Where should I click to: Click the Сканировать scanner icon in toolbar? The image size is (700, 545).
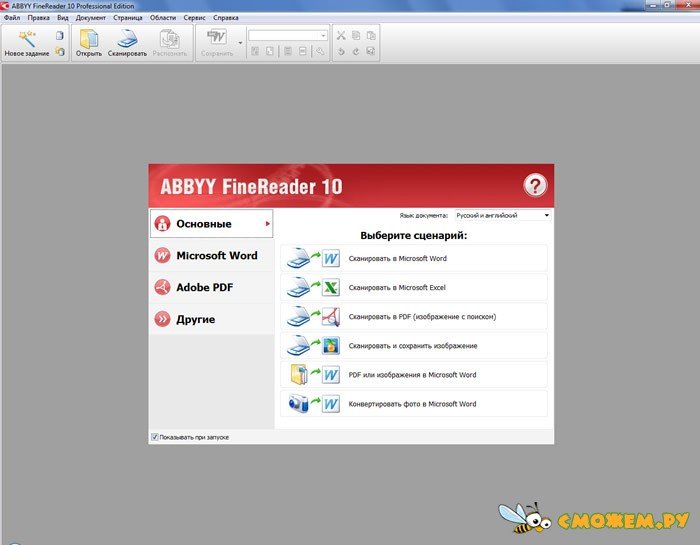pyautogui.click(x=128, y=39)
